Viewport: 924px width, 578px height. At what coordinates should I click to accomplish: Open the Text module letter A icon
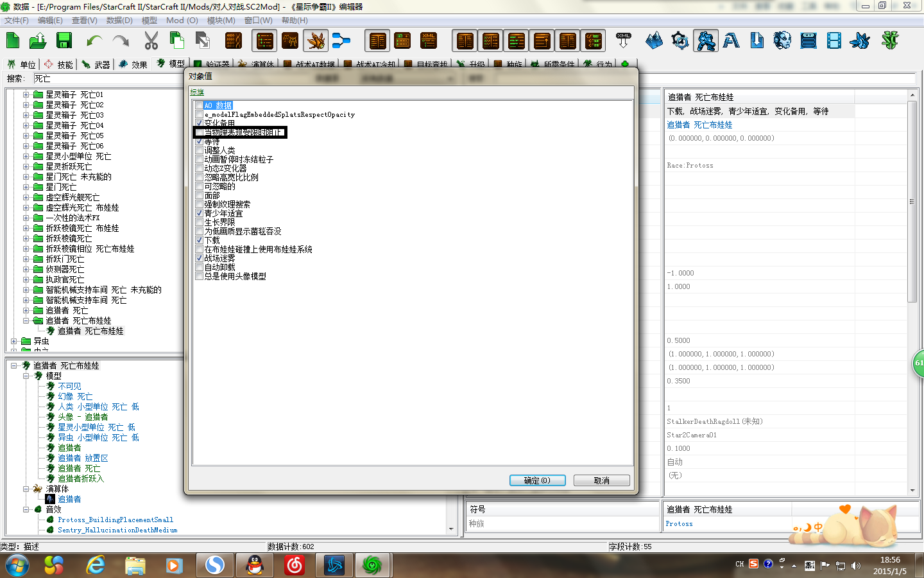pos(731,41)
